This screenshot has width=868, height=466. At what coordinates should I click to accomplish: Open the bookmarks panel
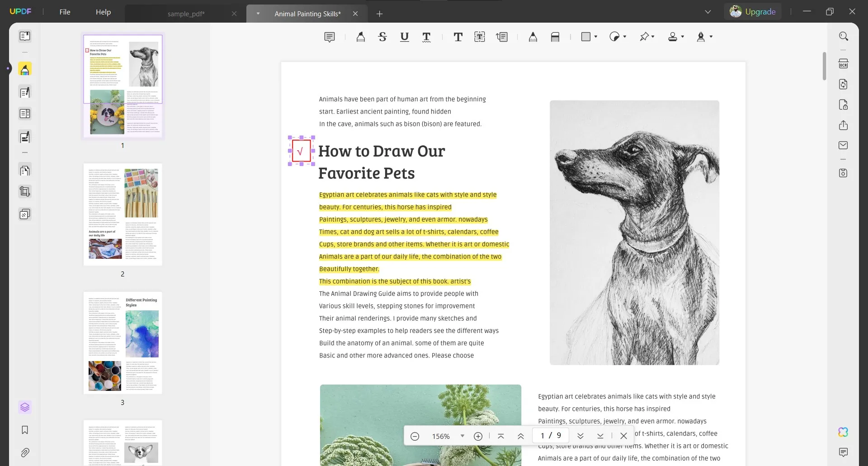pos(25,430)
